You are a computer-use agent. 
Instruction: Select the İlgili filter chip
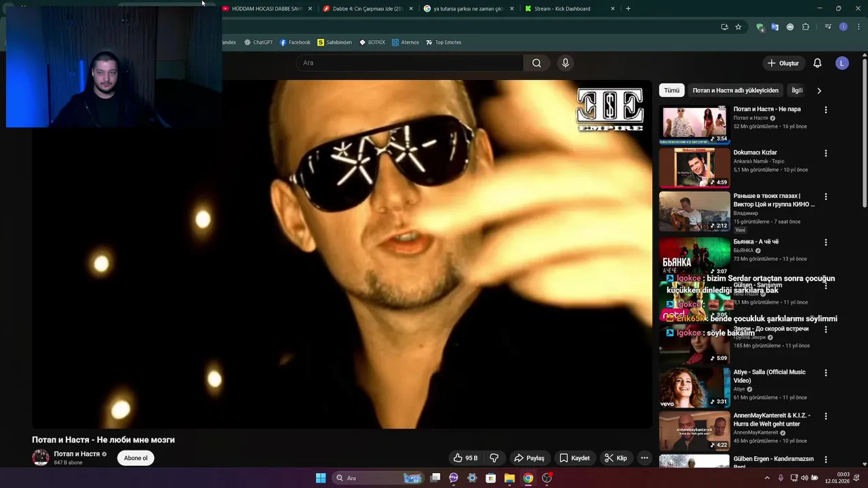(x=797, y=90)
